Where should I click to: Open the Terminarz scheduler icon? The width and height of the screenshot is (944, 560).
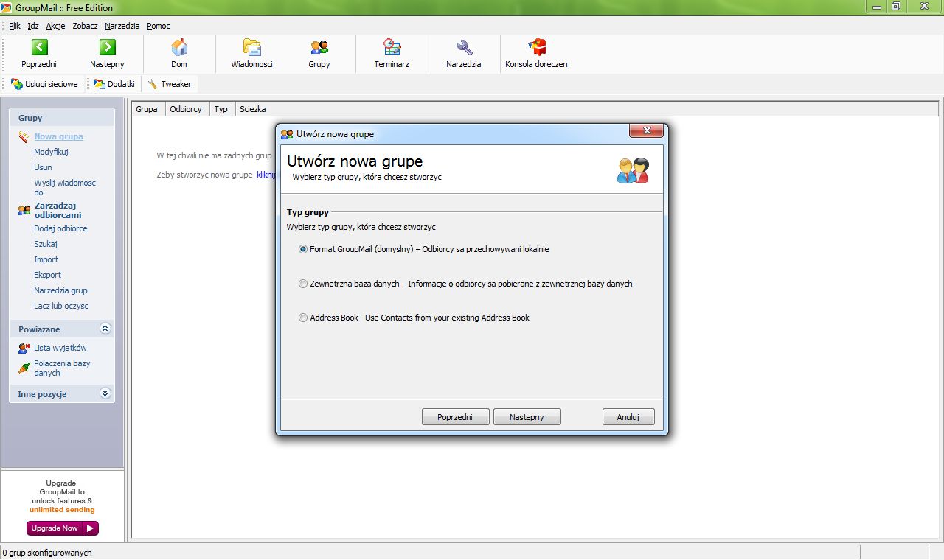coord(392,47)
